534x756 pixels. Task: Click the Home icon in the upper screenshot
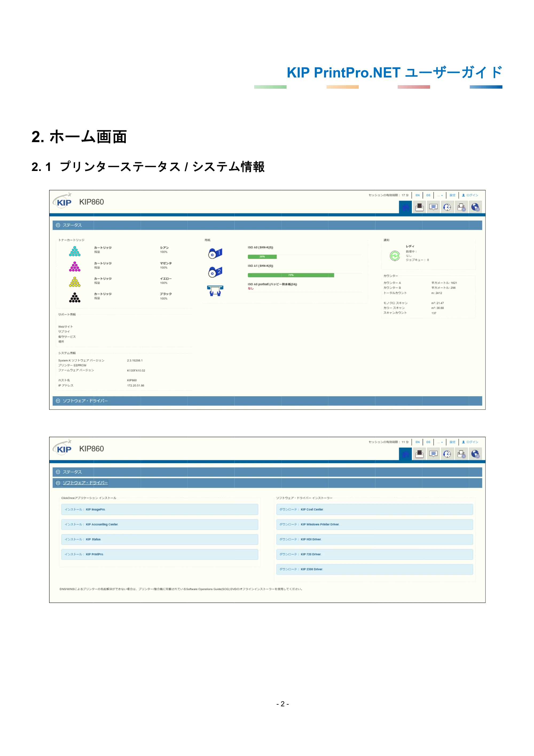pyautogui.click(x=405, y=207)
